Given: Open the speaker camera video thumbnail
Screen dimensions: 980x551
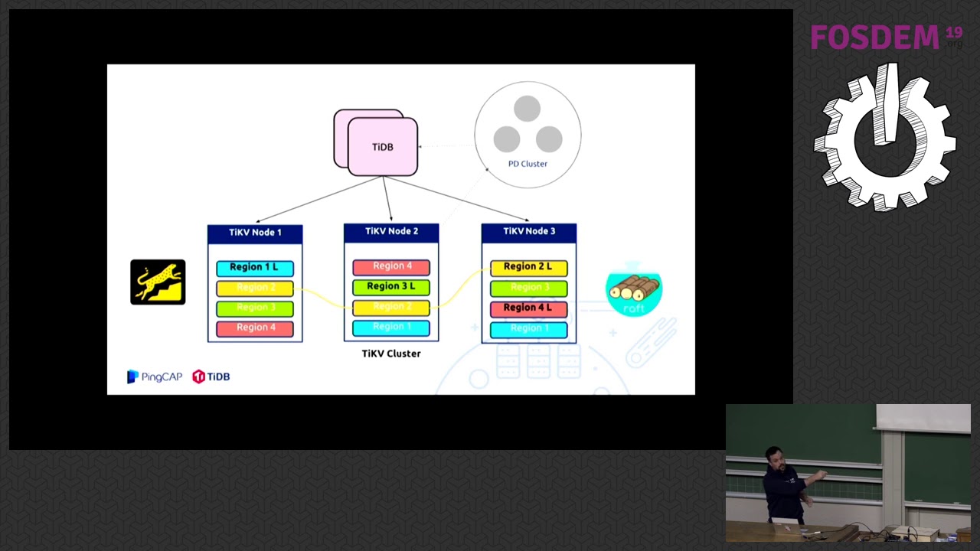Looking at the screenshot, I should pyautogui.click(x=848, y=473).
